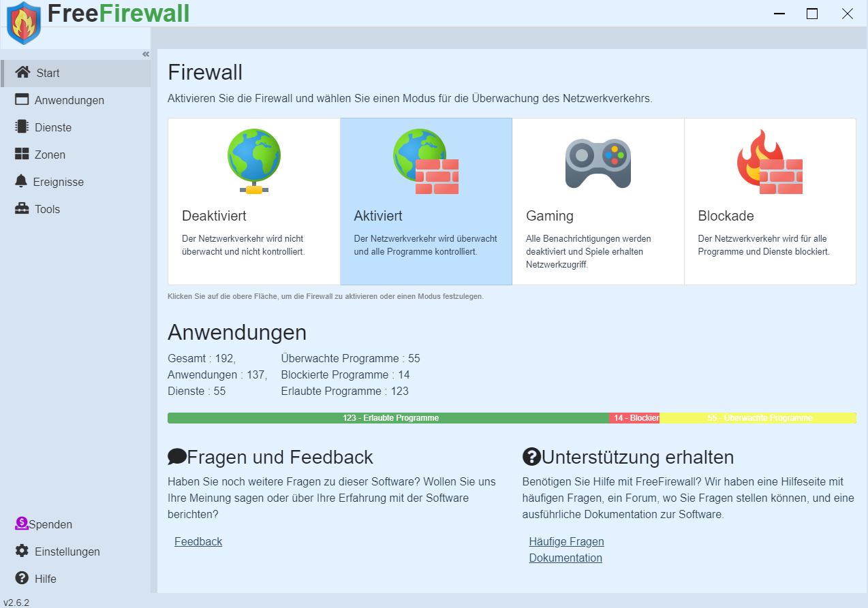Viewport: 868px width, 608px height.
Task: Click the Zonen grid icon
Action: [x=22, y=154]
